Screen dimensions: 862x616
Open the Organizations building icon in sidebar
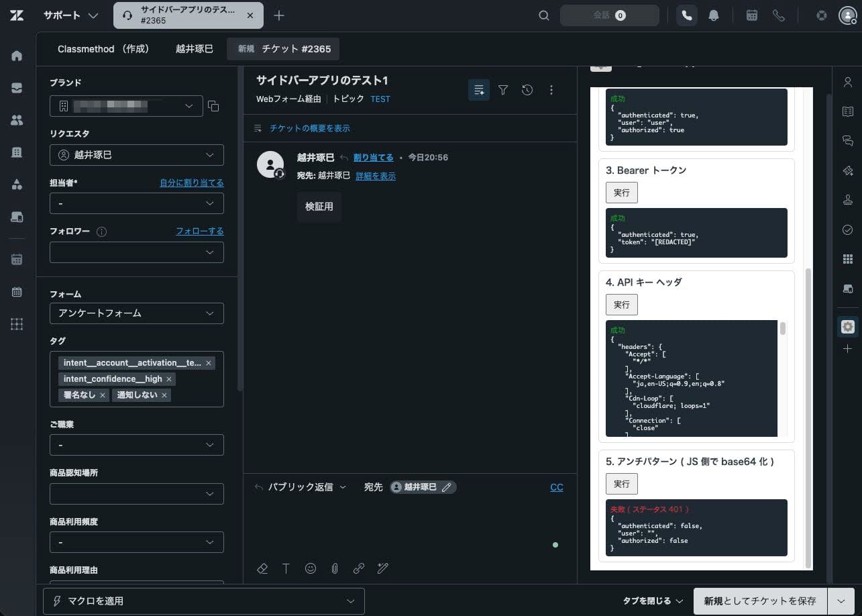click(x=17, y=152)
